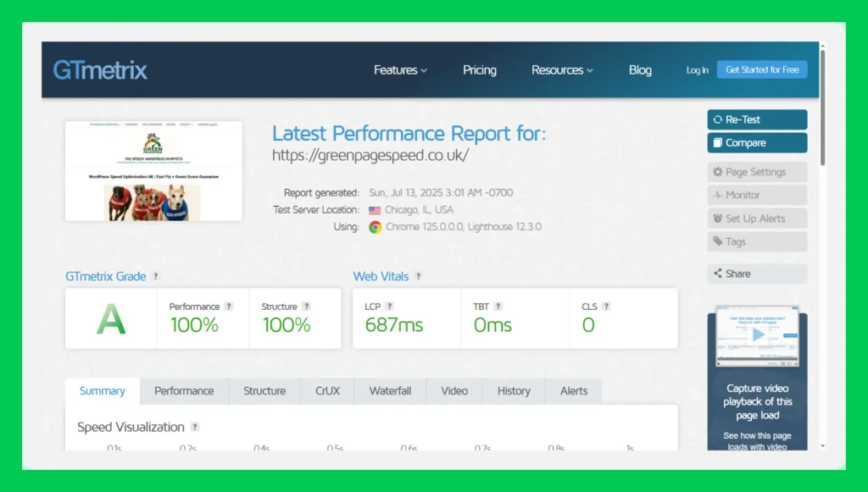This screenshot has height=492, width=868.
Task: Click help icon beside GTmetrix Grade
Action: (156, 276)
